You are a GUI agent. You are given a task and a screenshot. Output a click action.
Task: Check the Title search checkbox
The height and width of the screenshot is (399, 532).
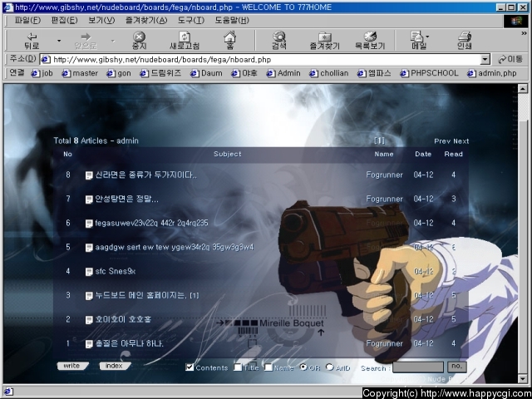pos(239,367)
